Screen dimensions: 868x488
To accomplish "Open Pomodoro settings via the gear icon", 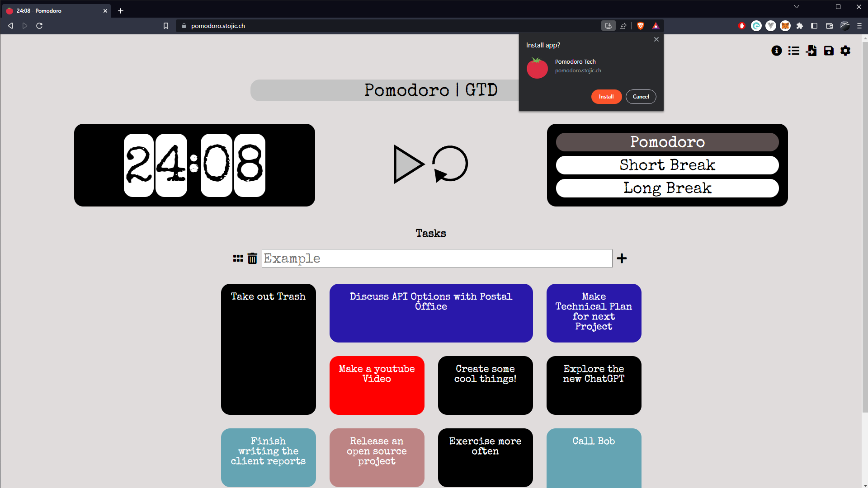I will coord(845,51).
